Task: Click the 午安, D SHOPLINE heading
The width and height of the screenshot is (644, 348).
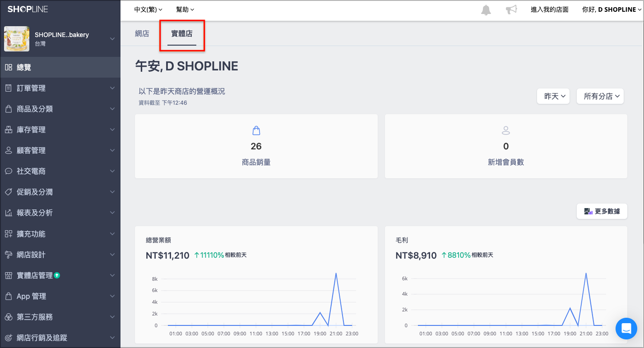Action: (186, 66)
